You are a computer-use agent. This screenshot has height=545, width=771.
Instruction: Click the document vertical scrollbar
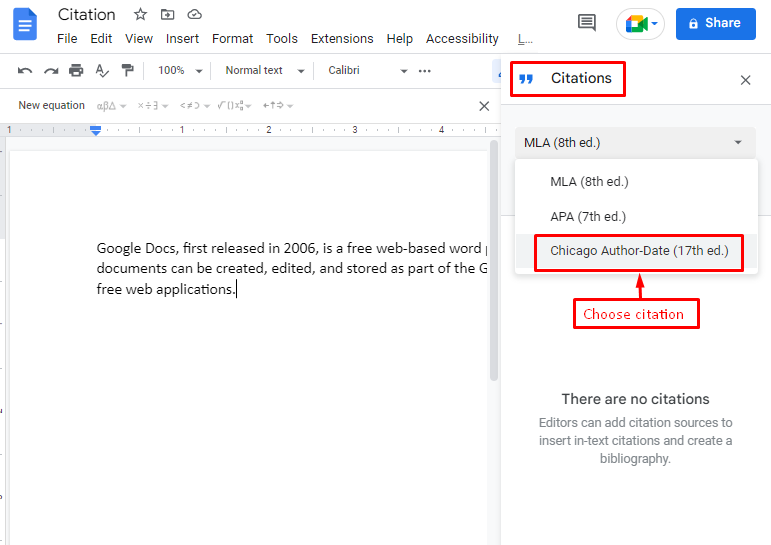[494, 261]
